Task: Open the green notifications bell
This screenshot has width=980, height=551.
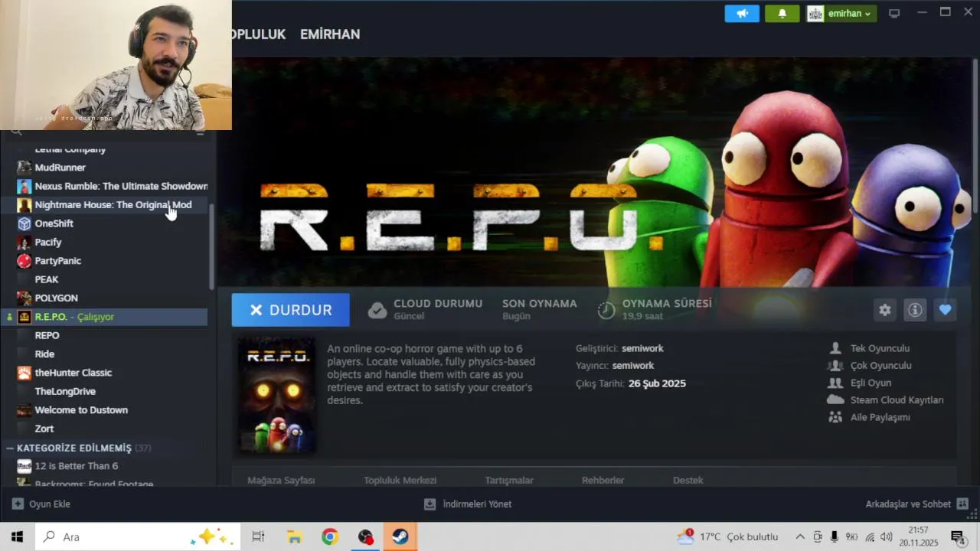Action: tap(782, 14)
